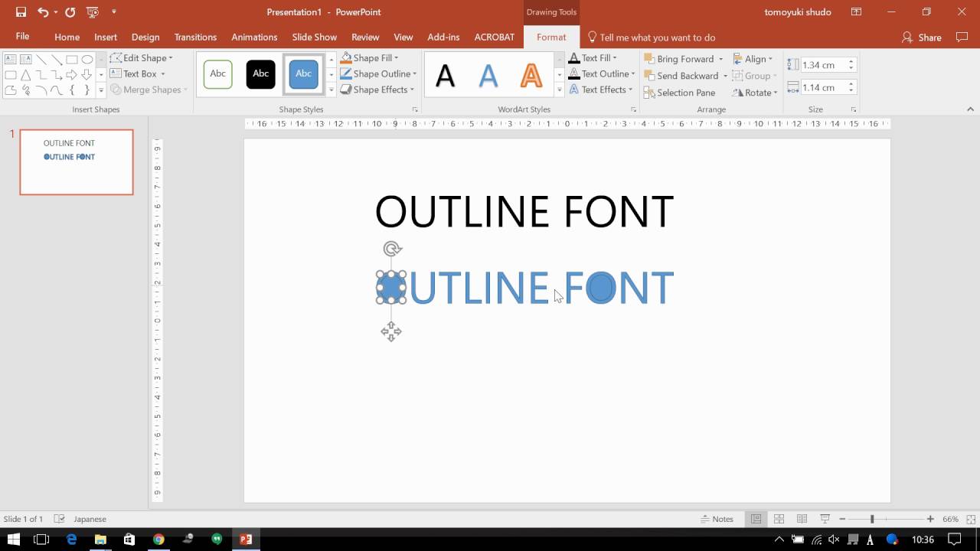Viewport: 980px width, 551px height.
Task: Switch to the Home tab
Action: point(67,37)
